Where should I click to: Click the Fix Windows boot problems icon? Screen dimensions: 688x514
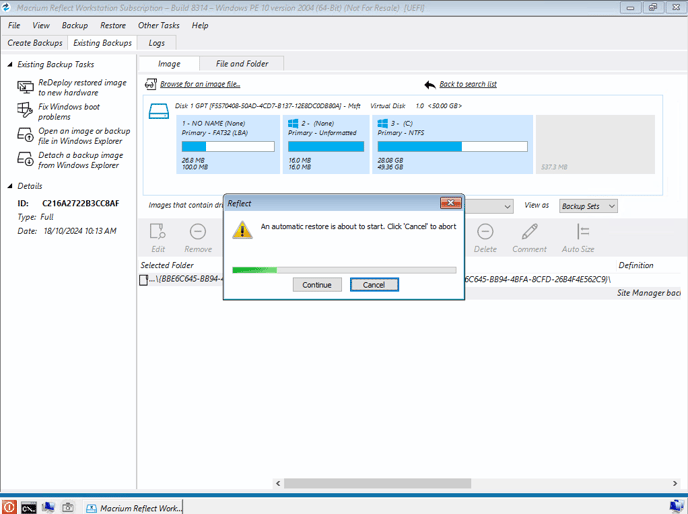pos(25,110)
